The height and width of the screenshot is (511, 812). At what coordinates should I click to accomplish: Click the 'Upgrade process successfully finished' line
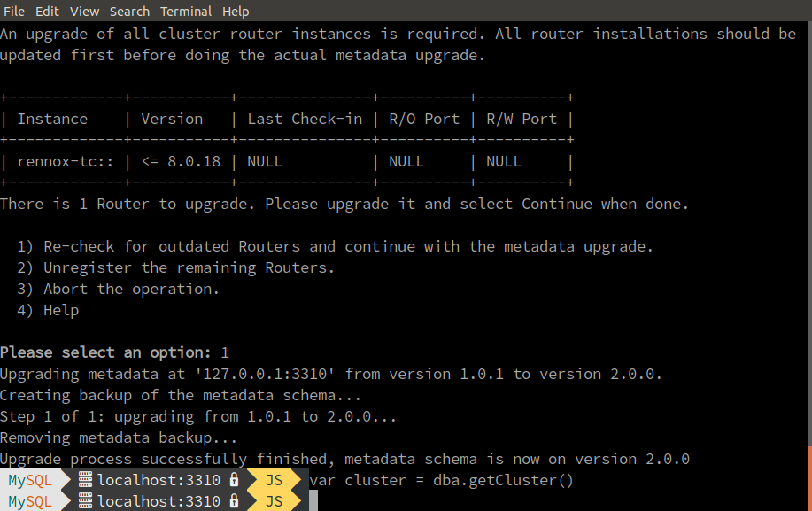344,459
